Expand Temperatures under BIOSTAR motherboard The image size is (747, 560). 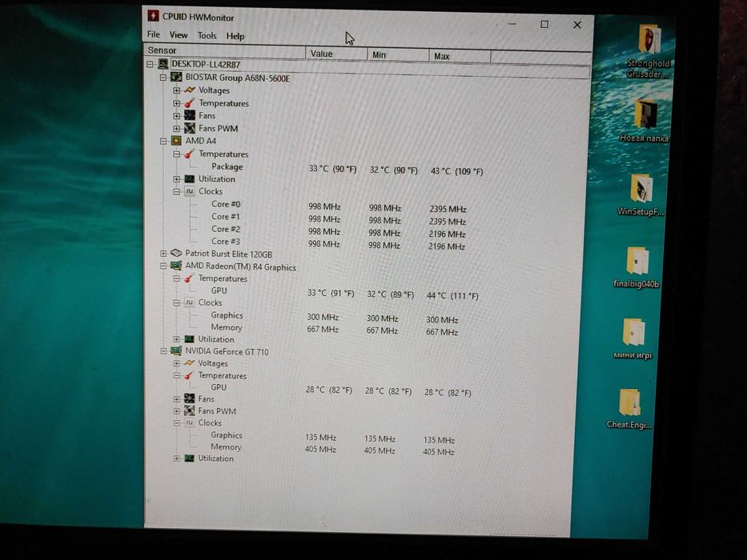tap(177, 103)
